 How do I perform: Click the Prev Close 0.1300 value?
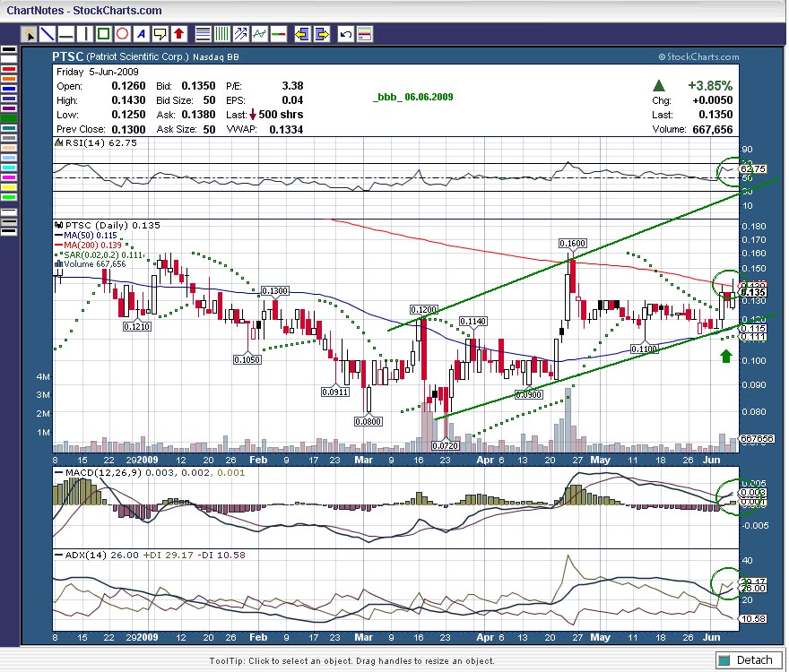[128, 129]
